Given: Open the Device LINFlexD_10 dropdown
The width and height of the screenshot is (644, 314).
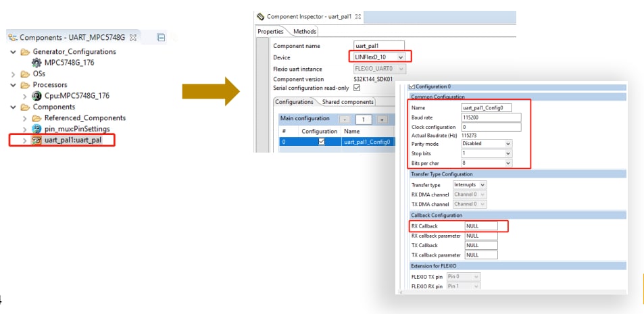Looking at the screenshot, I should tap(401, 57).
